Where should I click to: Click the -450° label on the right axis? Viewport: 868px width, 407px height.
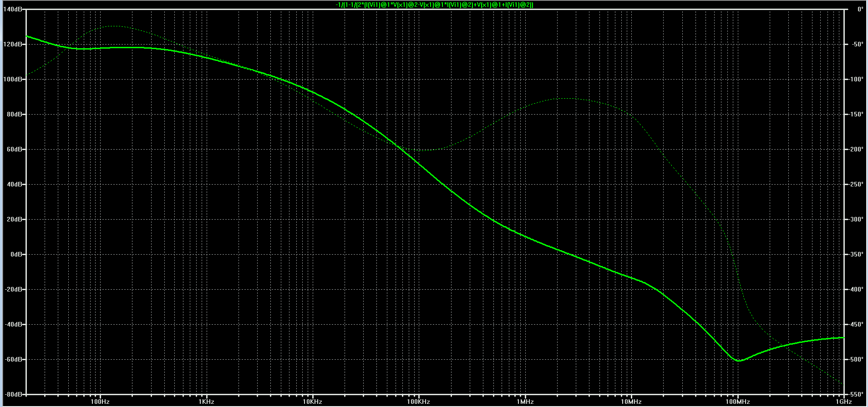[855, 324]
